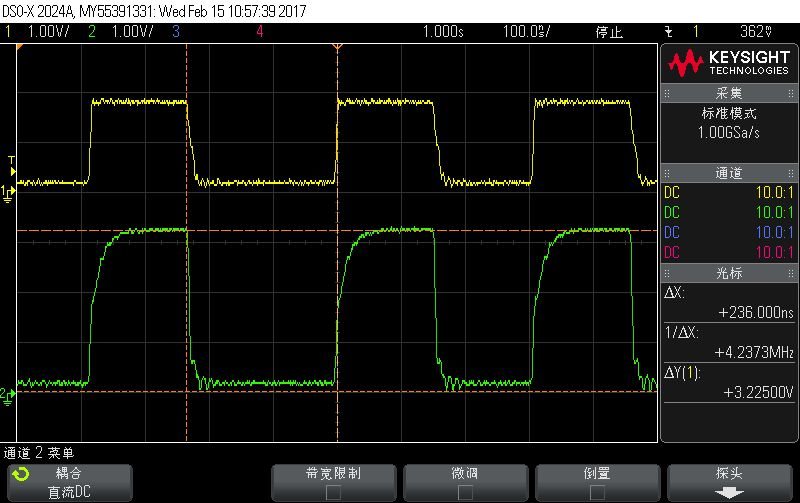
Task: Click the 标准模式 acquisition mode text
Action: coord(729,113)
